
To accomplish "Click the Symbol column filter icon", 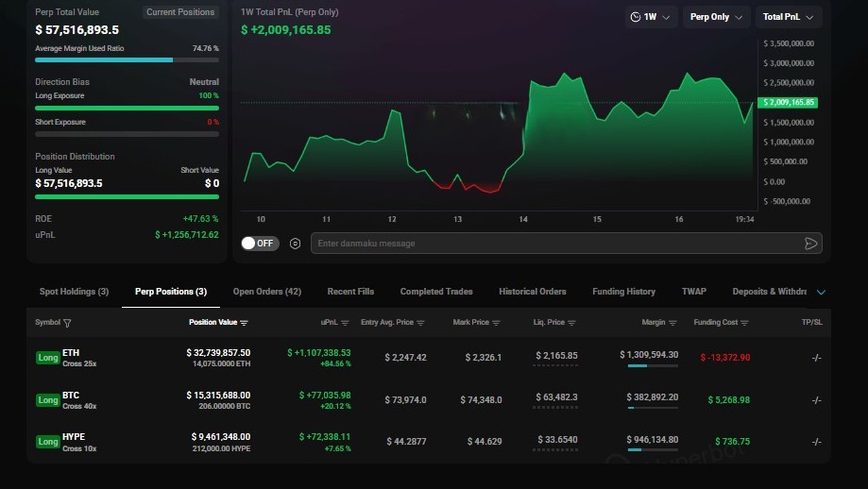I will (67, 323).
